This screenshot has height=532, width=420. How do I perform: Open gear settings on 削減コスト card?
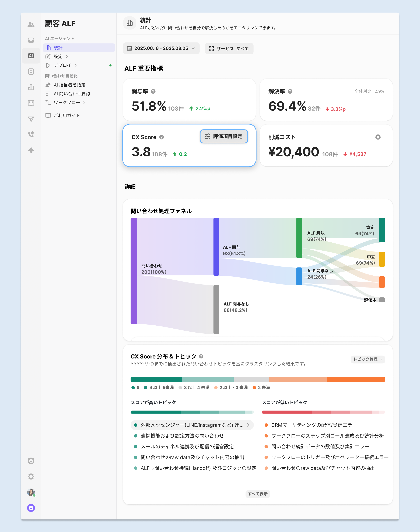tap(378, 137)
